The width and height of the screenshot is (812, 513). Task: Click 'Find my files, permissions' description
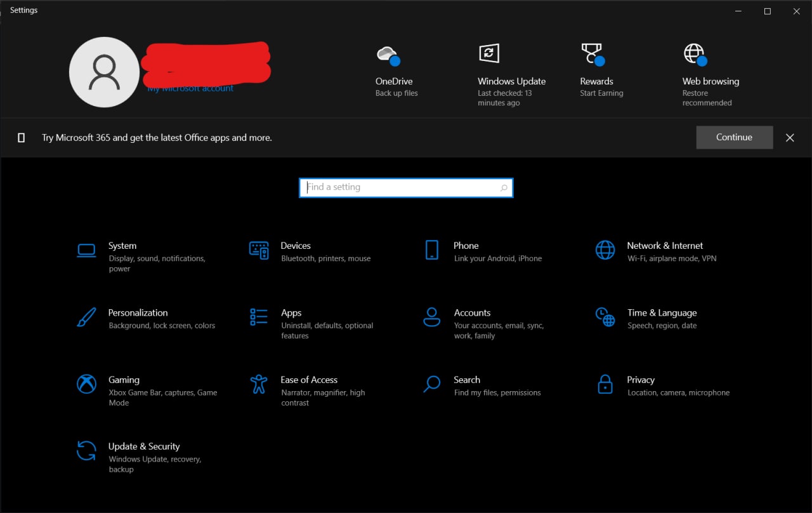point(497,393)
